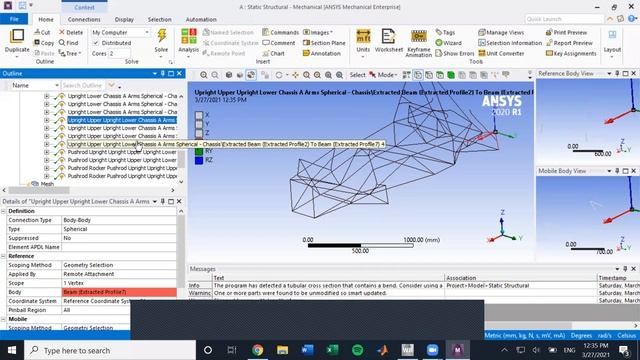
Task: Open the Analysis icon in the ribbon
Action: 189,36
